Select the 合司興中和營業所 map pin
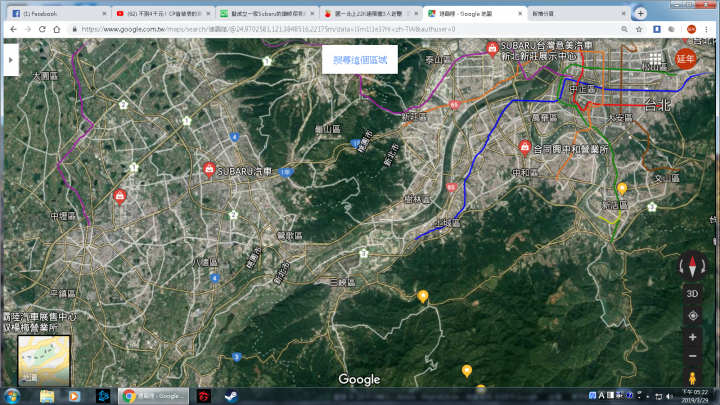This screenshot has width=720, height=405. coord(524,148)
